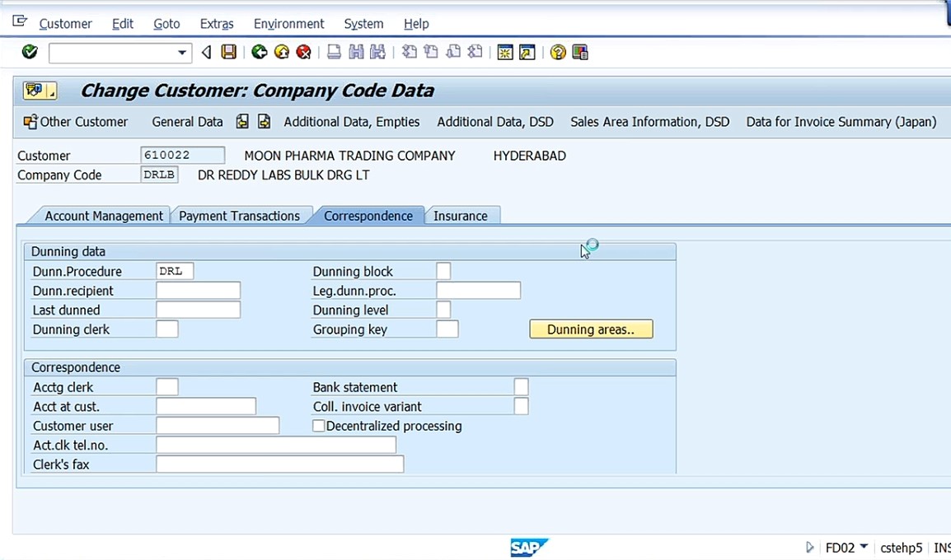Screen dimensions: 951x560
Task: Collapse the command field with the triangle
Action: (x=206, y=53)
